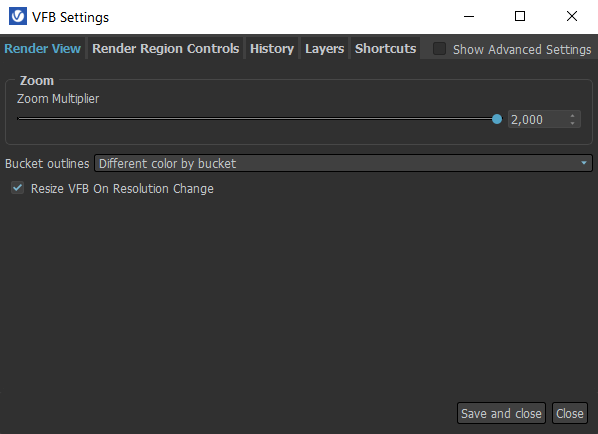Screen dimensions: 598x434
Task: Open the History tab
Action: (272, 48)
